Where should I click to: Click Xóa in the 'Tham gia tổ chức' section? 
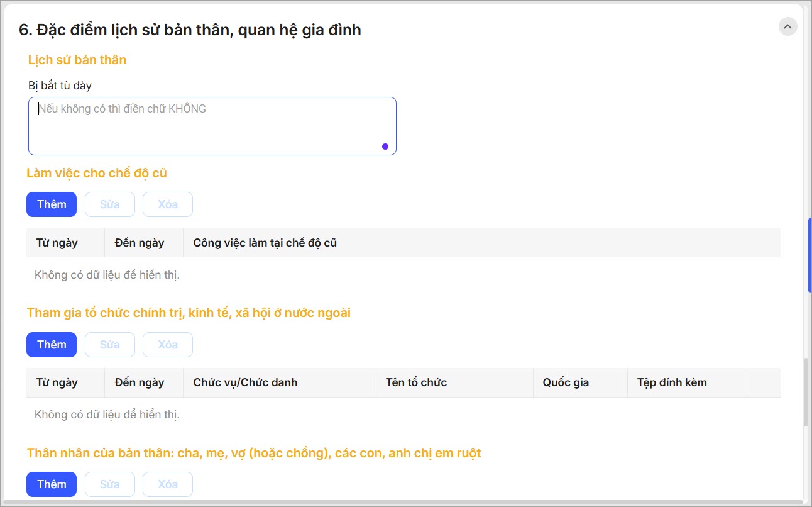[x=167, y=345]
